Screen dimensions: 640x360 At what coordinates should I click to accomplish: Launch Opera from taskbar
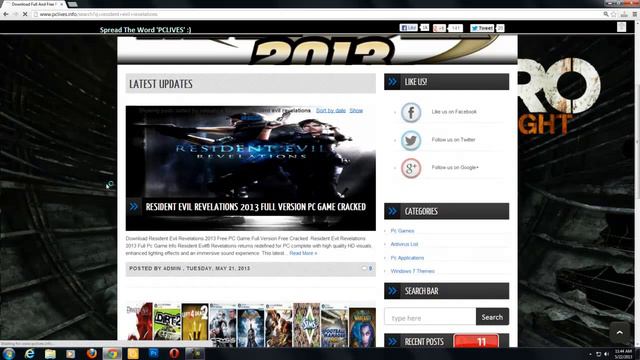pos(174,353)
